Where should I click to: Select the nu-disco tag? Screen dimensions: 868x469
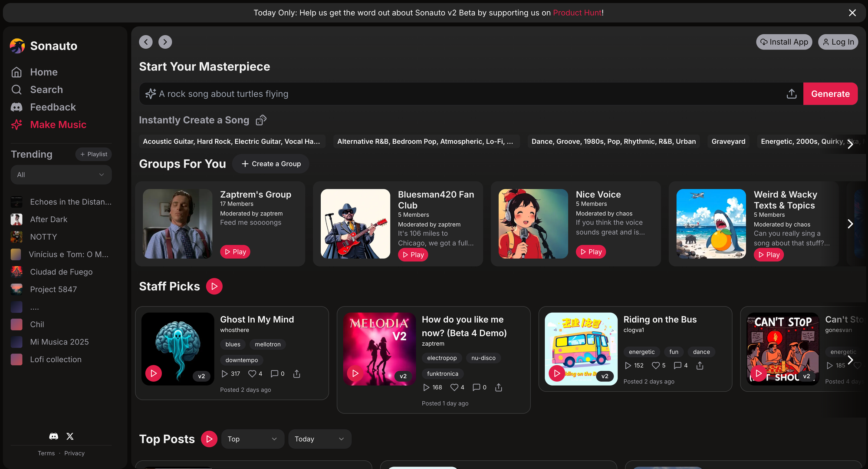(483, 358)
